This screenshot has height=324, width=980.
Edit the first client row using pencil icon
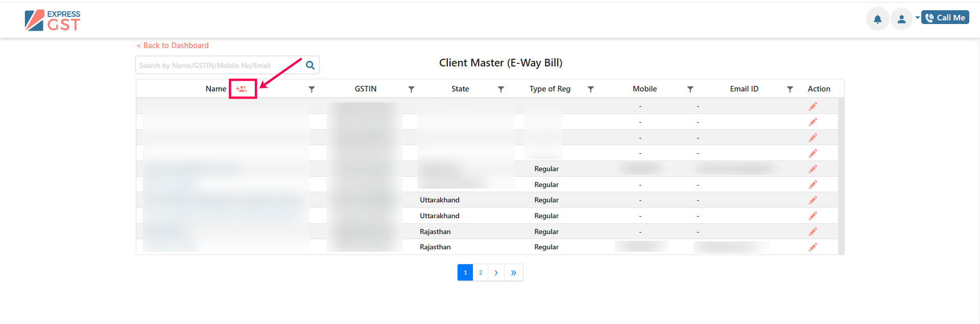coord(812,106)
